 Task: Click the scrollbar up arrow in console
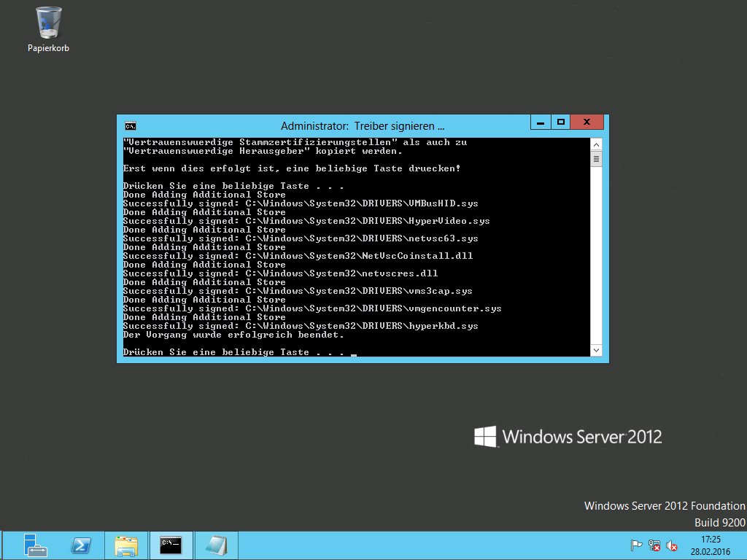[x=596, y=144]
